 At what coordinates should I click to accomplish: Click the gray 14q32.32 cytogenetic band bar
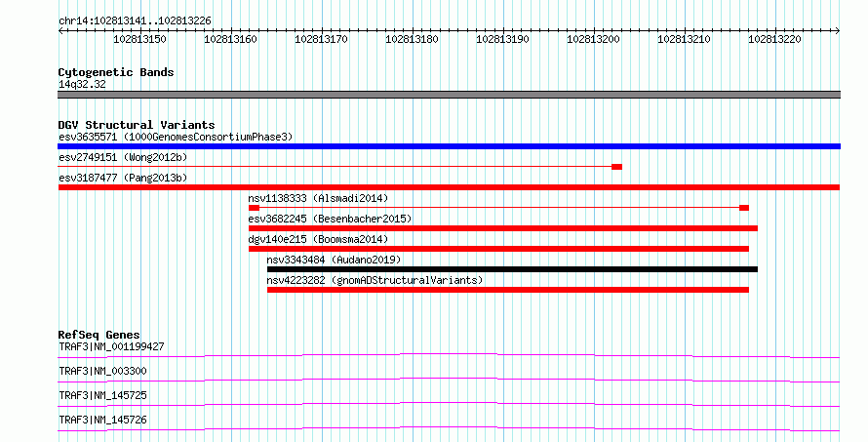[449, 95]
